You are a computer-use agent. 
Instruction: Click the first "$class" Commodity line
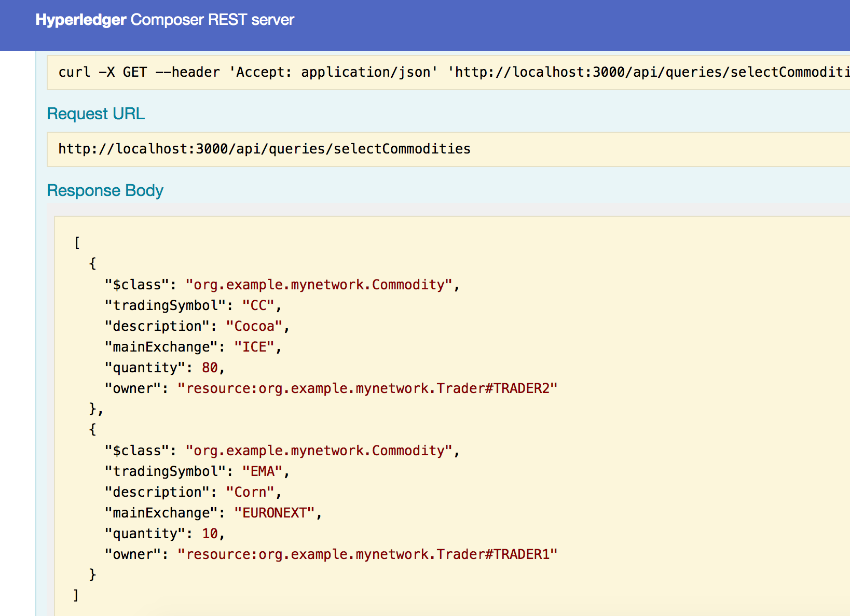282,285
